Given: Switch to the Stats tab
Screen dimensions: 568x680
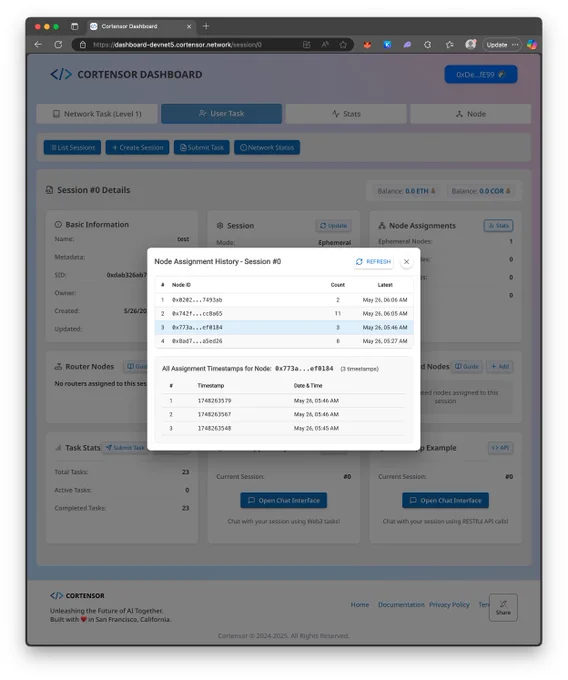Looking at the screenshot, I should pos(346,114).
